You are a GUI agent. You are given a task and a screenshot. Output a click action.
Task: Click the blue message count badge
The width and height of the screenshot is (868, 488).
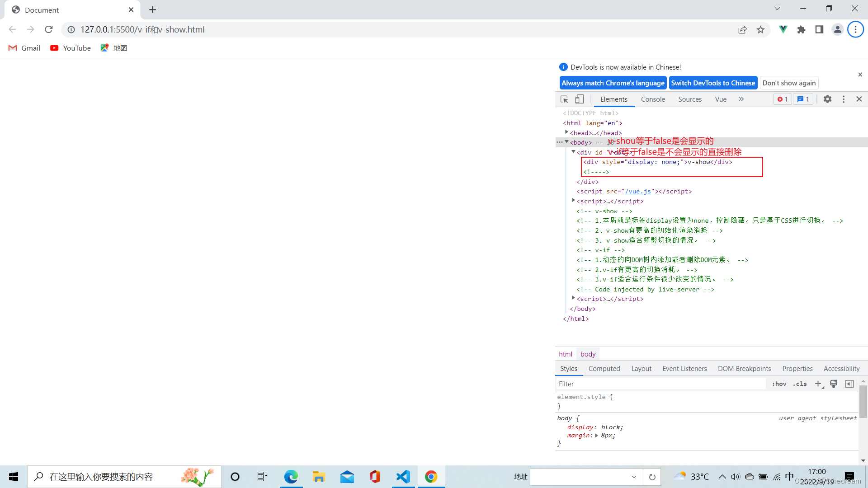pos(803,99)
